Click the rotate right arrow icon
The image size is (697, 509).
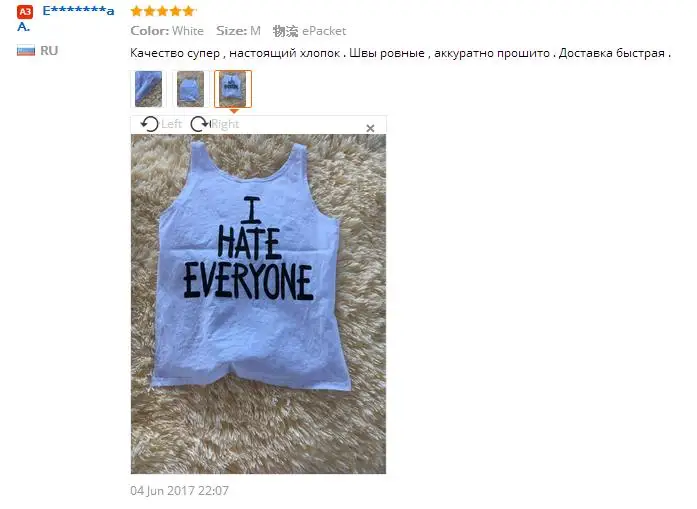[x=200, y=124]
